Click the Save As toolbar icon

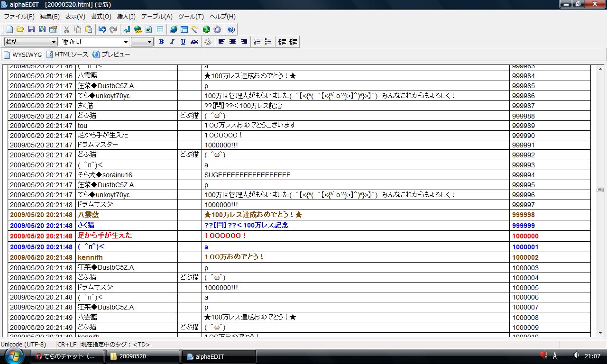(42, 29)
